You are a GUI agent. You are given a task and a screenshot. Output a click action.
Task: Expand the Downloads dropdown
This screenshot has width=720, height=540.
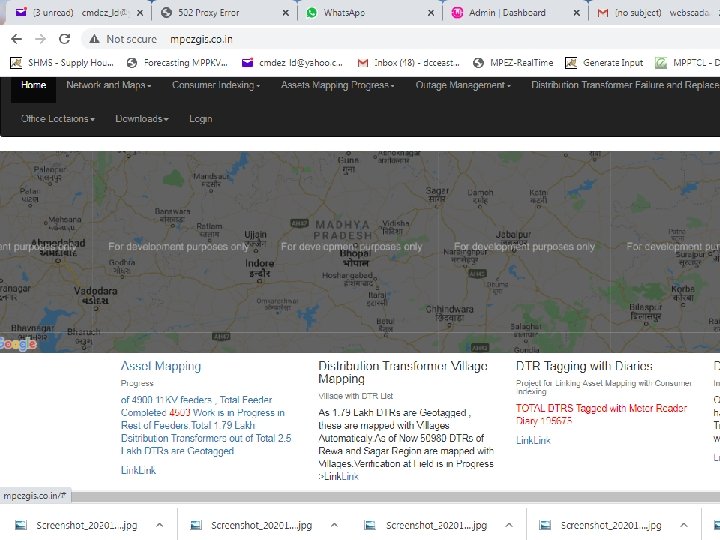142,119
